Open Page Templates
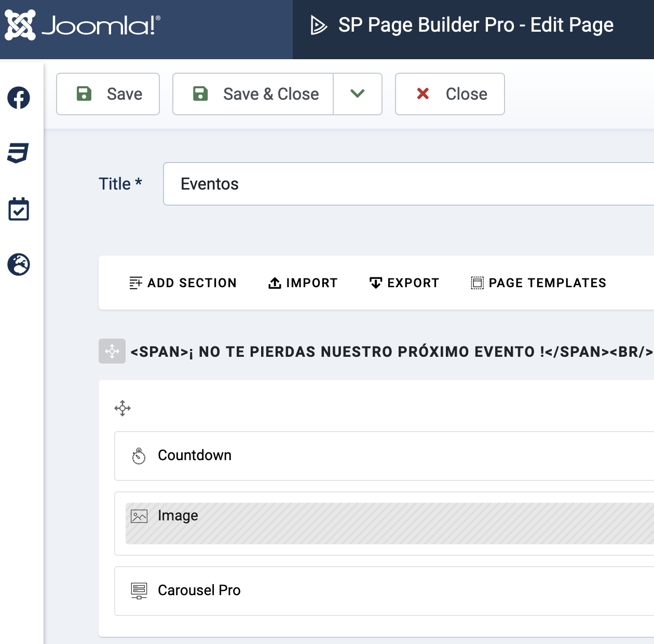The image size is (654, 644). tap(538, 283)
